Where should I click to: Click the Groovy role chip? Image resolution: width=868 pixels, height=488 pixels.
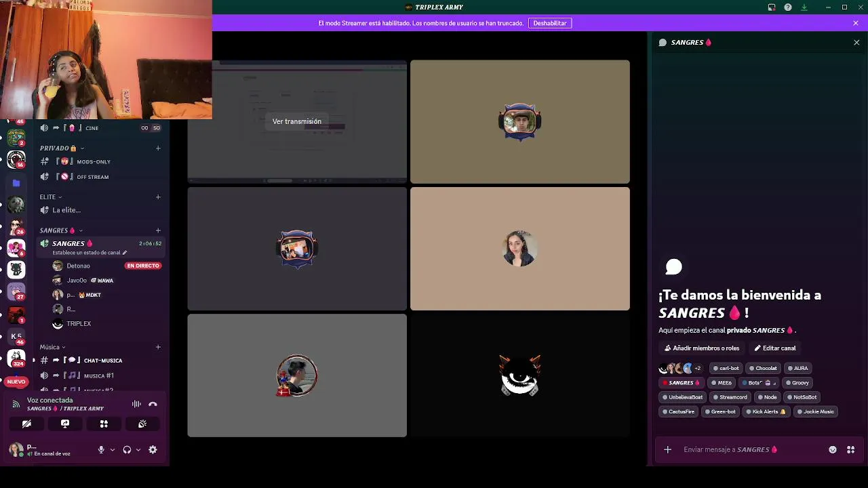[x=797, y=383]
